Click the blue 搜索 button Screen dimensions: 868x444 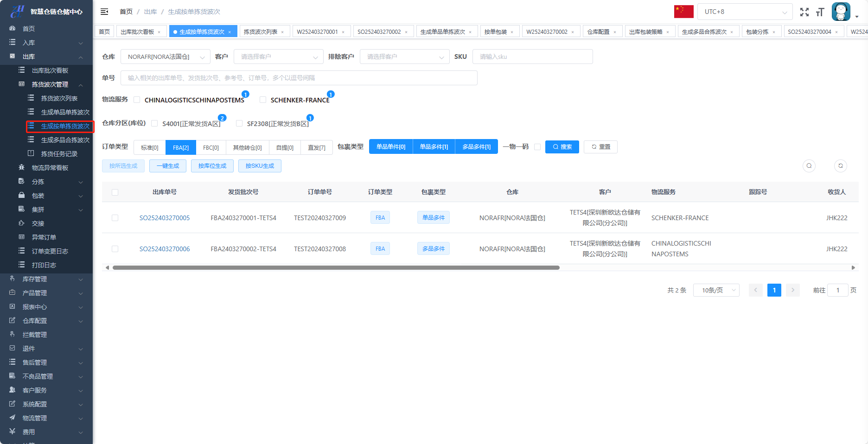[x=562, y=147]
